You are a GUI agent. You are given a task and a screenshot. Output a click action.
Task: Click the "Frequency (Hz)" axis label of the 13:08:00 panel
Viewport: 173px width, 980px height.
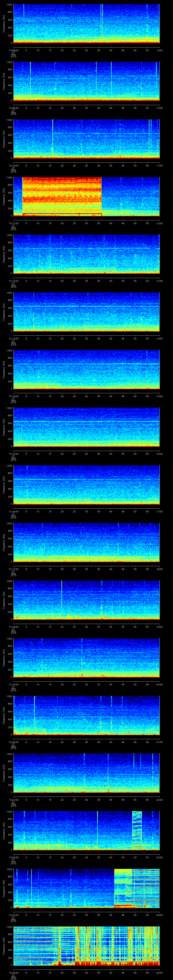[x=4, y=24]
